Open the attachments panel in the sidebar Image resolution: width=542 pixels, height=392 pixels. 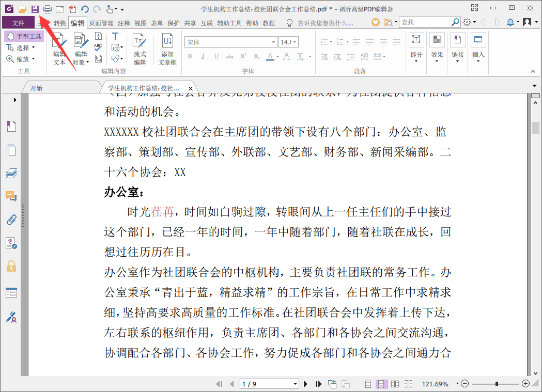(11, 219)
